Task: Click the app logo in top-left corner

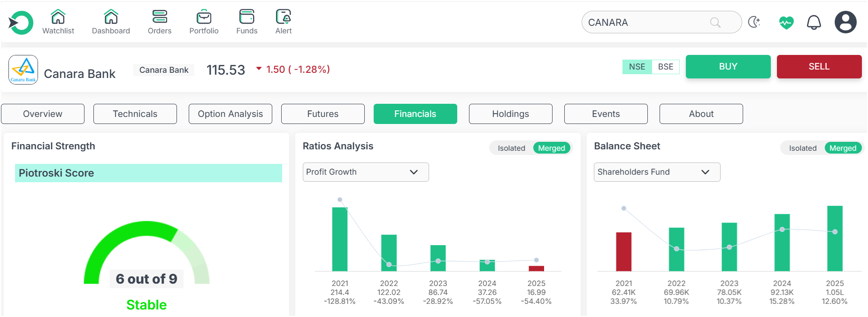Action: 21,23
